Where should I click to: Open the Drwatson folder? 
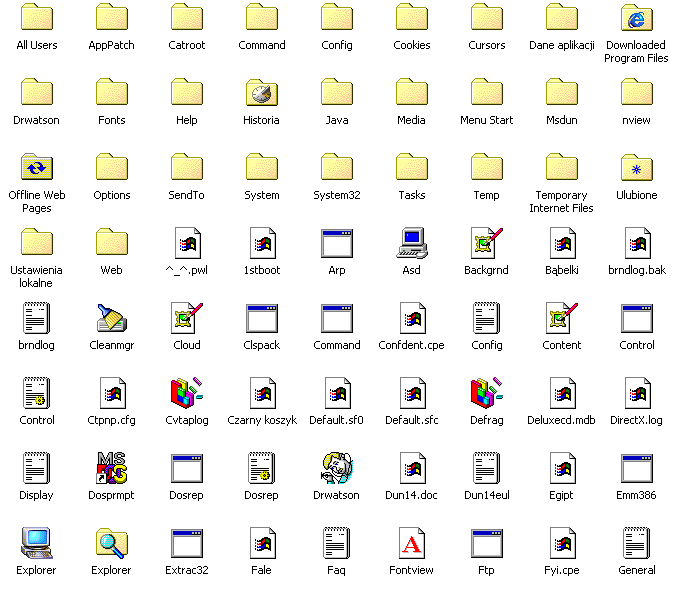[37, 93]
